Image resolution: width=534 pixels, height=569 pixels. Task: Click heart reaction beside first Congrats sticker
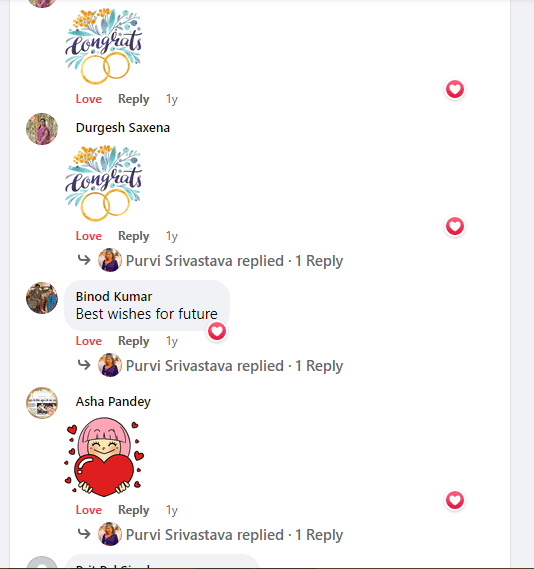click(x=455, y=89)
